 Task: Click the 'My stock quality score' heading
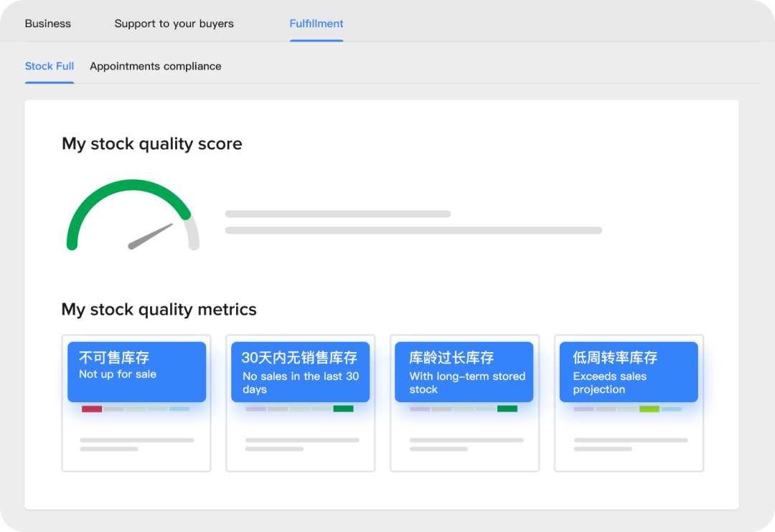pyautogui.click(x=151, y=143)
